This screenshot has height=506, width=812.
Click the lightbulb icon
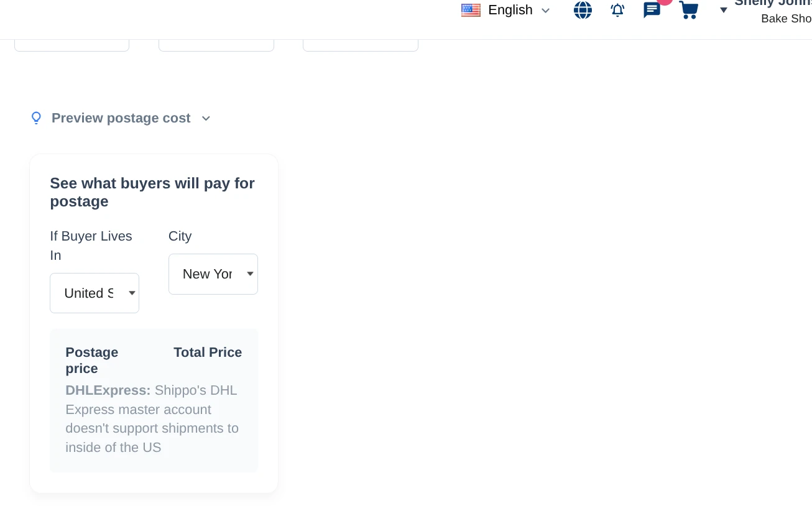click(x=37, y=118)
